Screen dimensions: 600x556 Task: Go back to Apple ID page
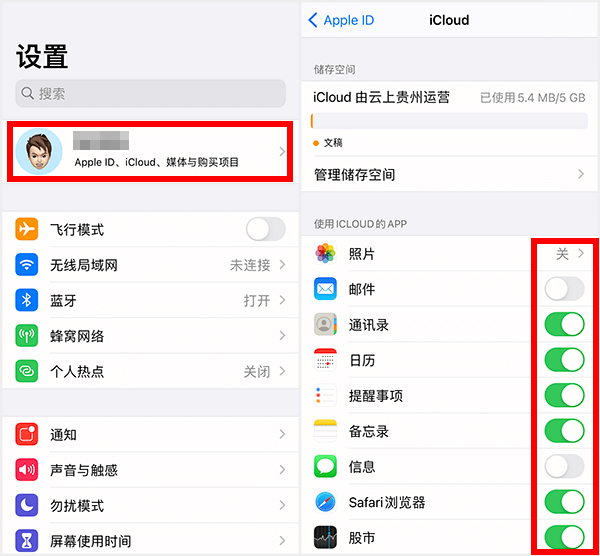click(341, 20)
